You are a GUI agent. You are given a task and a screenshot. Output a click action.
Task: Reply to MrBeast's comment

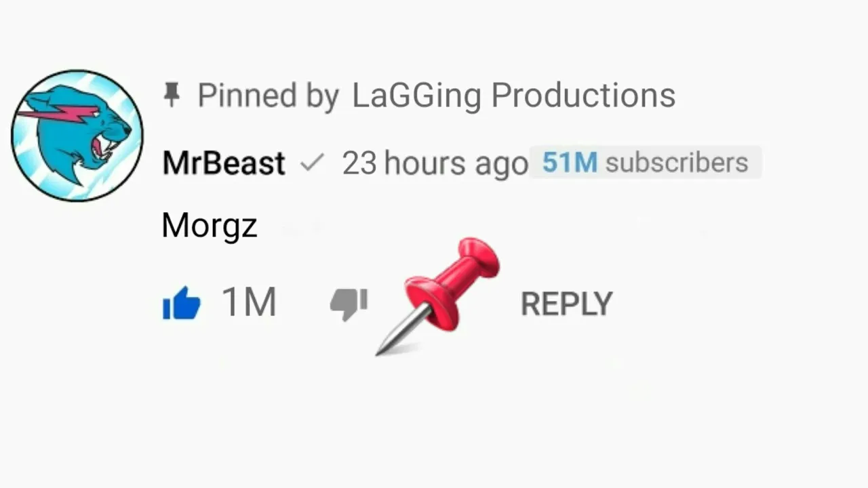[566, 304]
